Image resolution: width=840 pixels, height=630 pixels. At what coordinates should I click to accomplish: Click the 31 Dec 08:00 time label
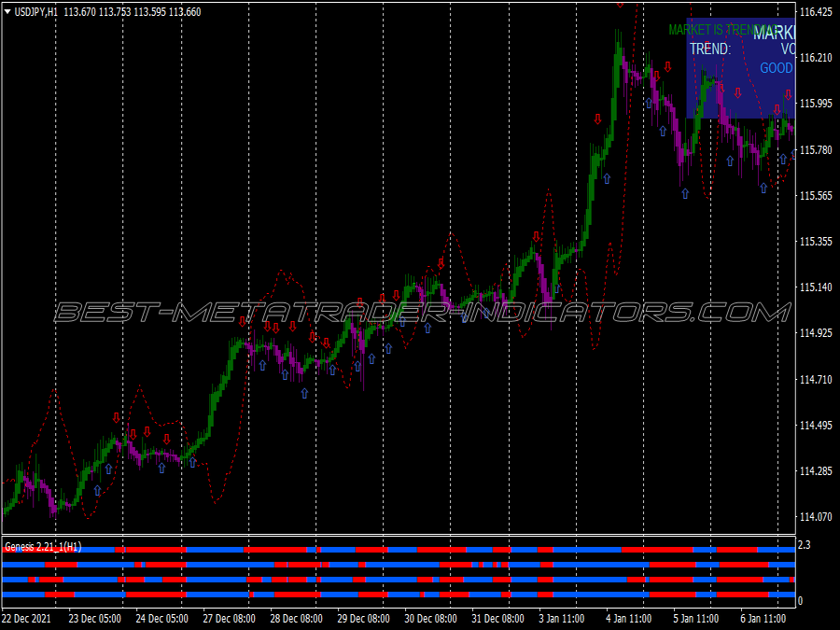(x=497, y=619)
